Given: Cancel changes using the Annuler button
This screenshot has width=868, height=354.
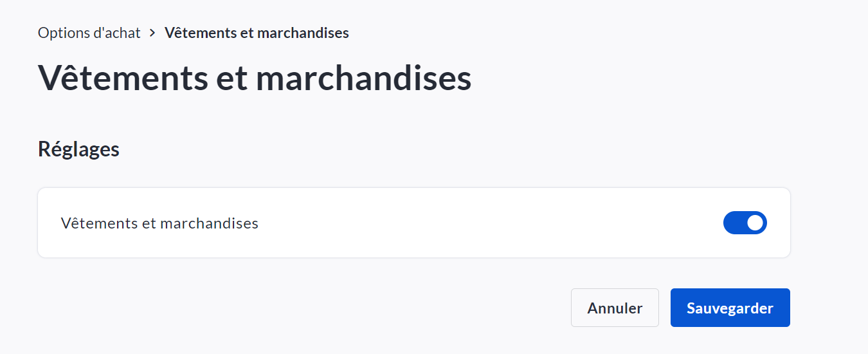Looking at the screenshot, I should click(x=615, y=308).
